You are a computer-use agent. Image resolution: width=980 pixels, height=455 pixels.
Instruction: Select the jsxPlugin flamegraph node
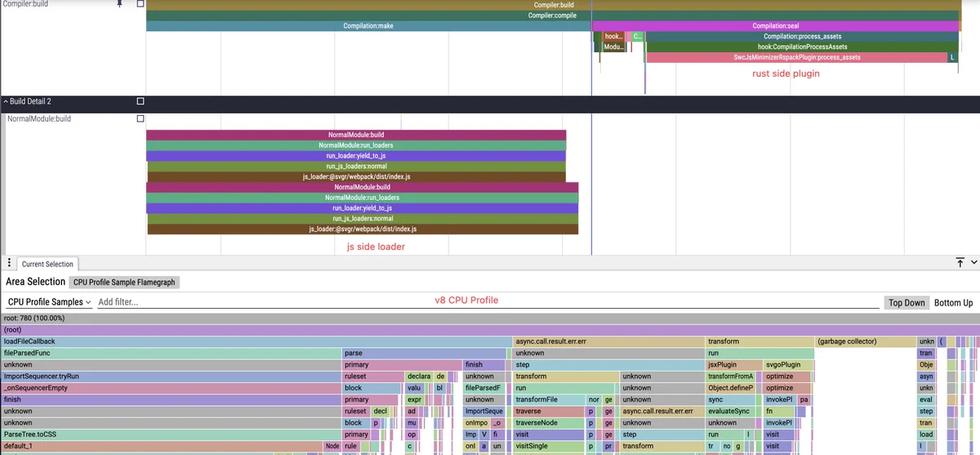[x=733, y=365]
